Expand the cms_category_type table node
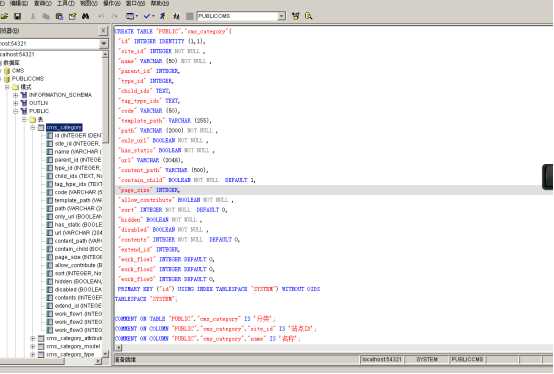 coord(33,355)
